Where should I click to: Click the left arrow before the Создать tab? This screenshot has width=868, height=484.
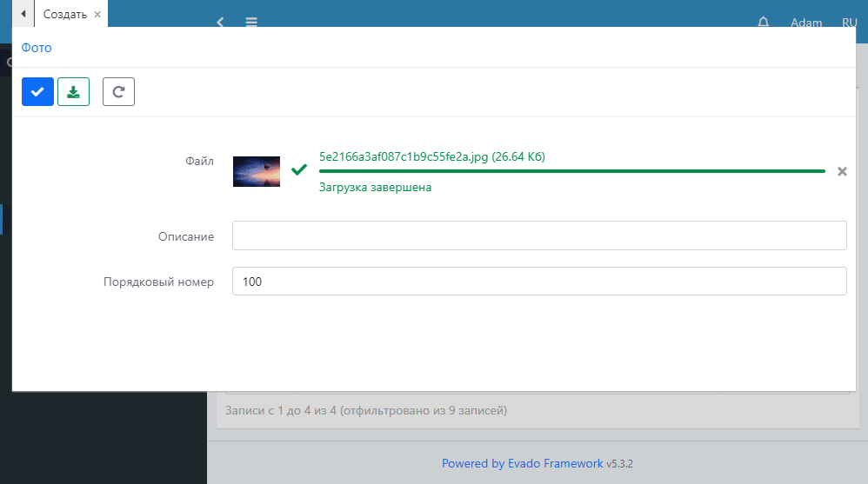click(x=23, y=14)
